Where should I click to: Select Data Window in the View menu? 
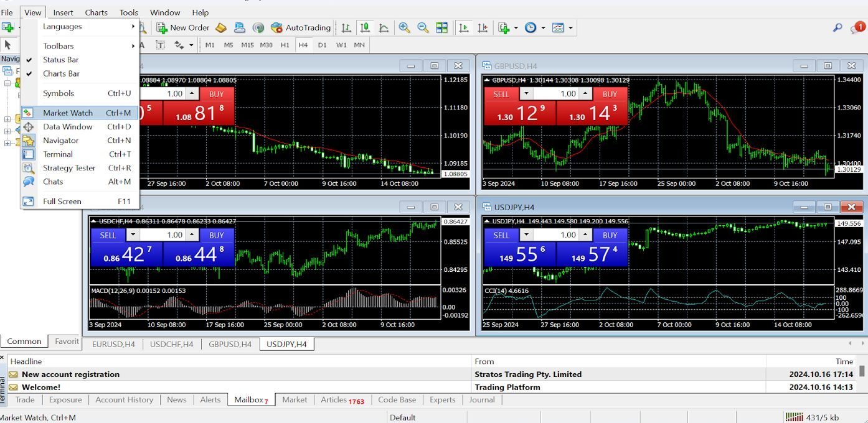(x=80, y=127)
